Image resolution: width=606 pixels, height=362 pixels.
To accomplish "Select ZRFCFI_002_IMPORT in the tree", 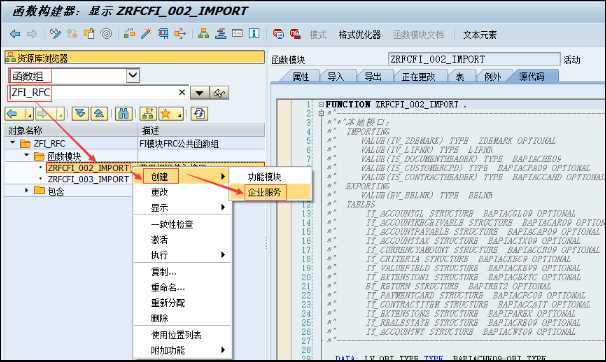I will point(89,168).
